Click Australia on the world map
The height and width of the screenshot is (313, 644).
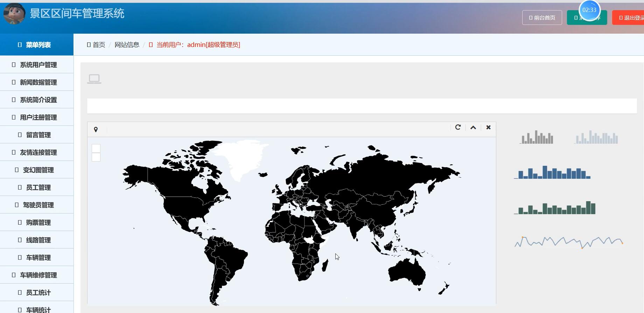click(x=408, y=273)
